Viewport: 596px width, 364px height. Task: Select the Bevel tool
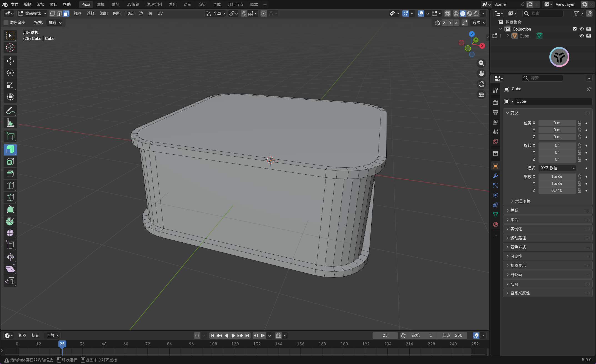[10, 174]
